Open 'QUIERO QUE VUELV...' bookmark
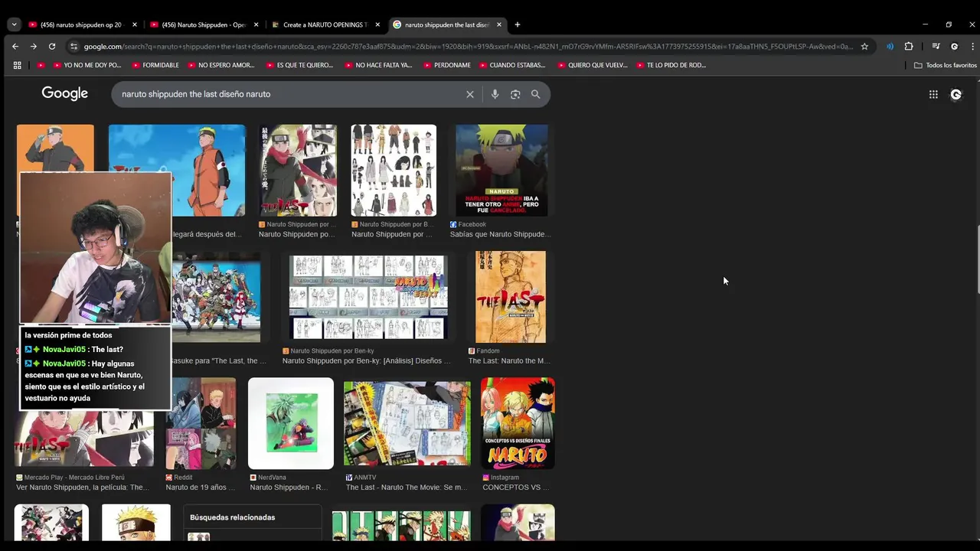 (592, 65)
